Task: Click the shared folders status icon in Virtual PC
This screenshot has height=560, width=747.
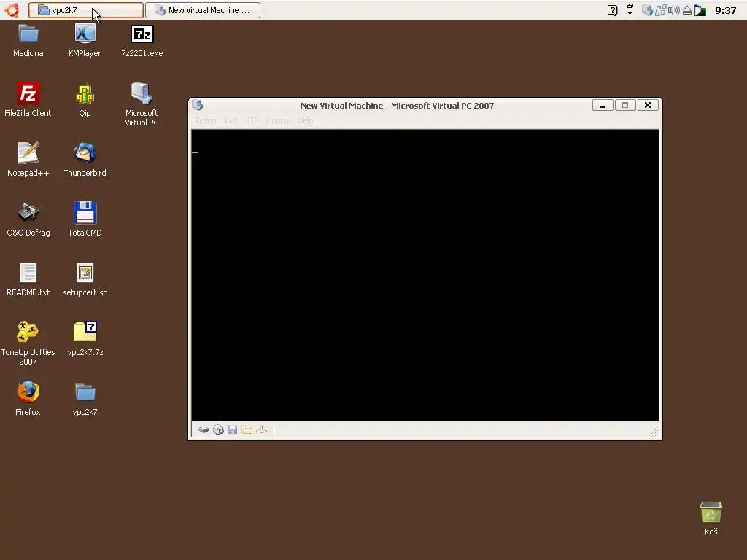Action: (247, 430)
